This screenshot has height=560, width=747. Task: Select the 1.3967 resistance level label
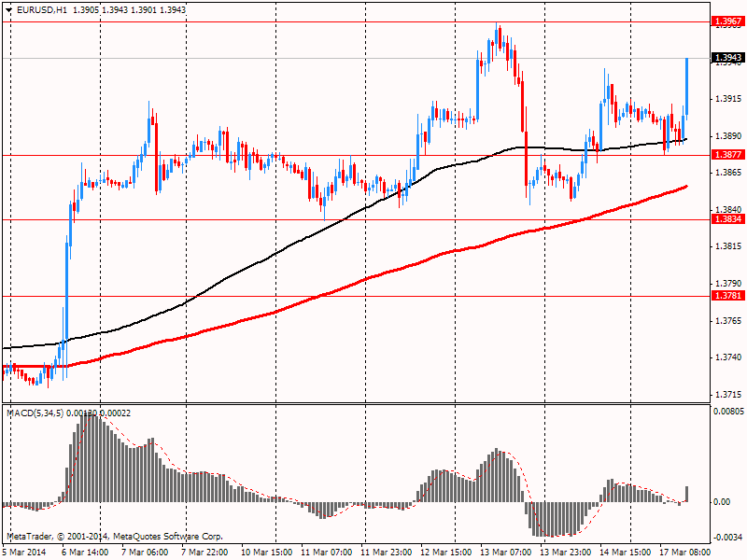click(x=728, y=21)
